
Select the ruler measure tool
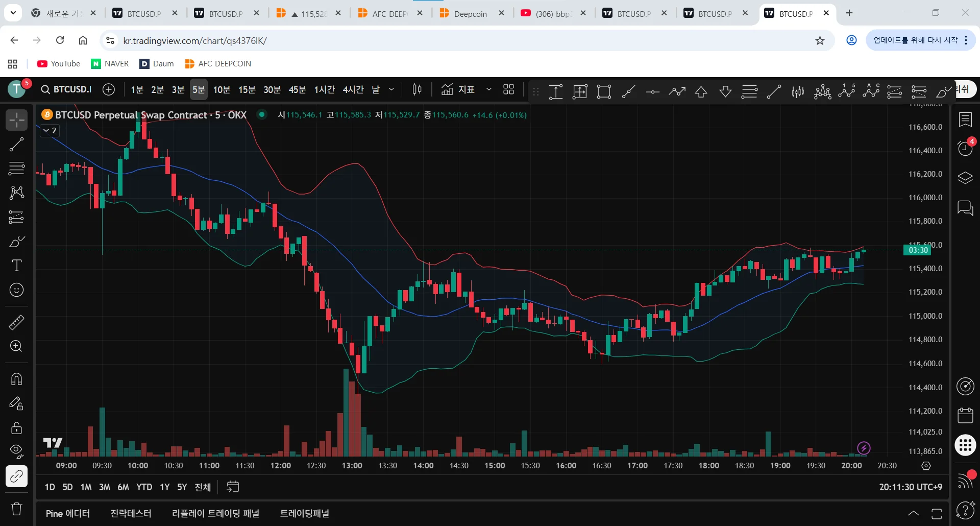click(x=17, y=322)
